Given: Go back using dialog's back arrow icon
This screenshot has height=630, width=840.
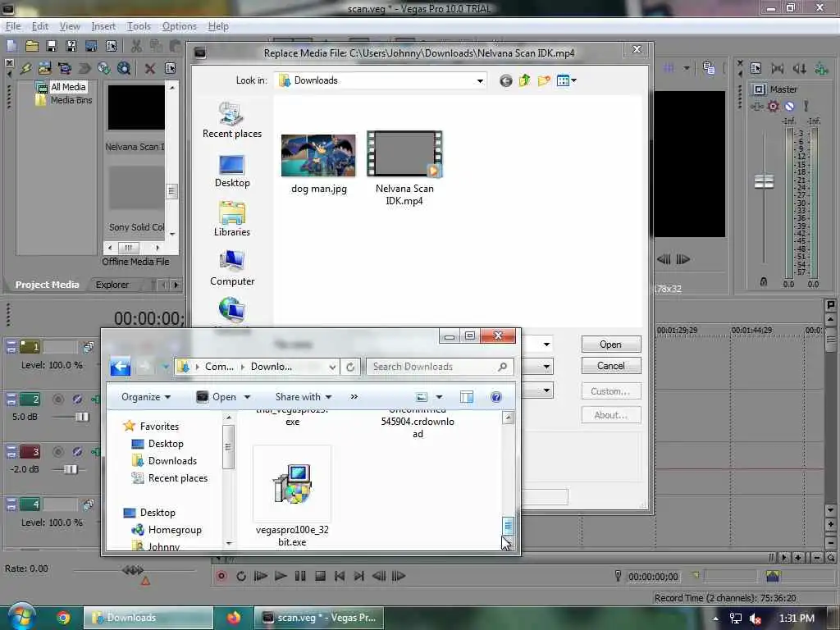Looking at the screenshot, I should pyautogui.click(x=505, y=81).
